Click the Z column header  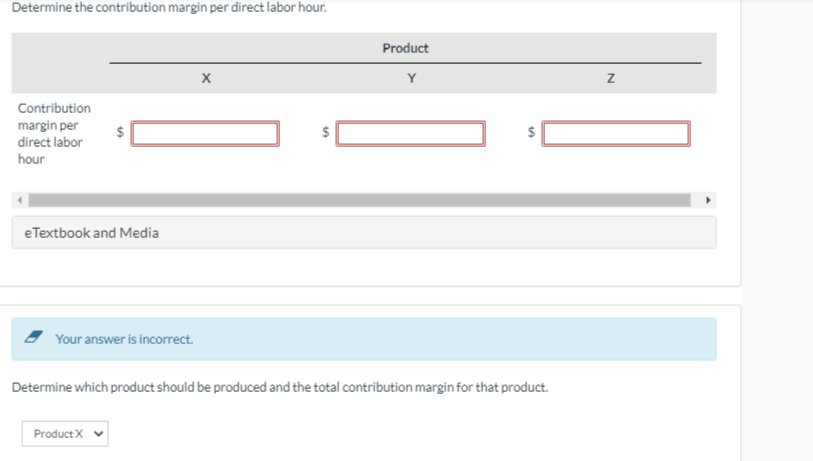[611, 78]
